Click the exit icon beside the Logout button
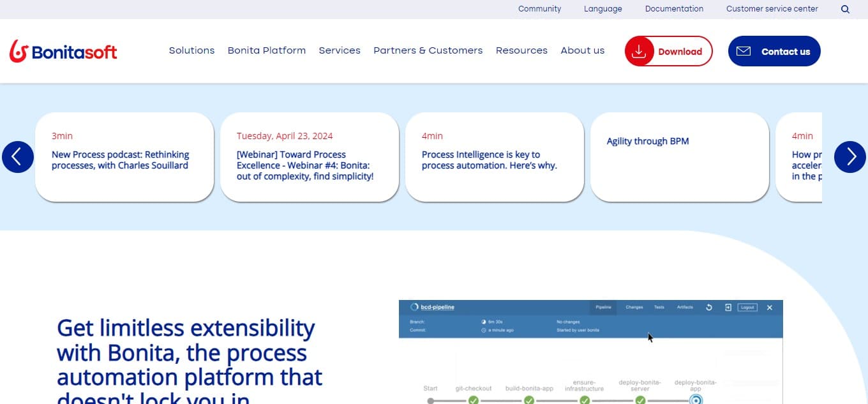 point(728,307)
